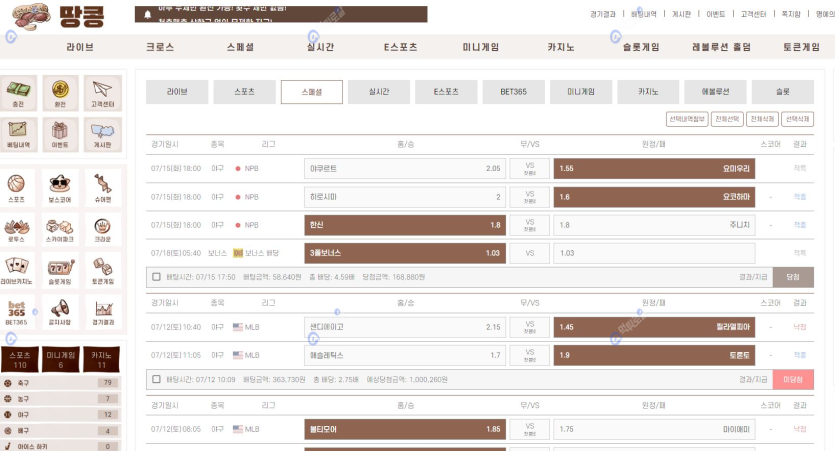Open the 이벤트 gift box icon
The height and width of the screenshot is (451, 835).
tap(59, 133)
